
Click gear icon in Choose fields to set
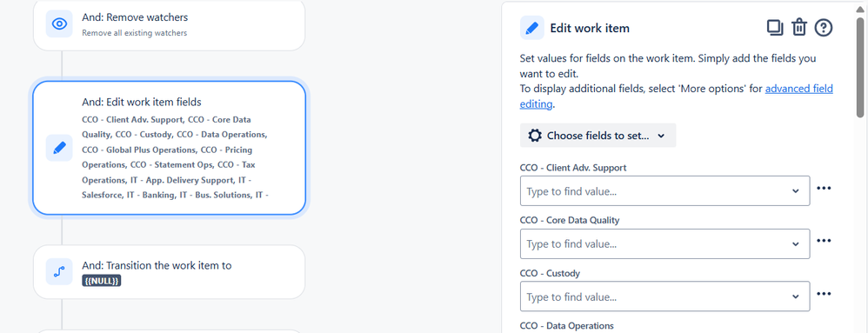pyautogui.click(x=535, y=136)
